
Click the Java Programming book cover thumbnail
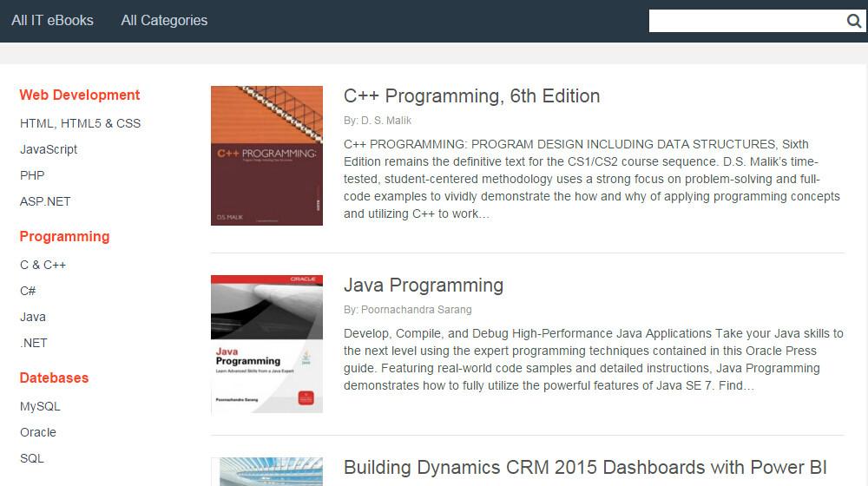(266, 344)
